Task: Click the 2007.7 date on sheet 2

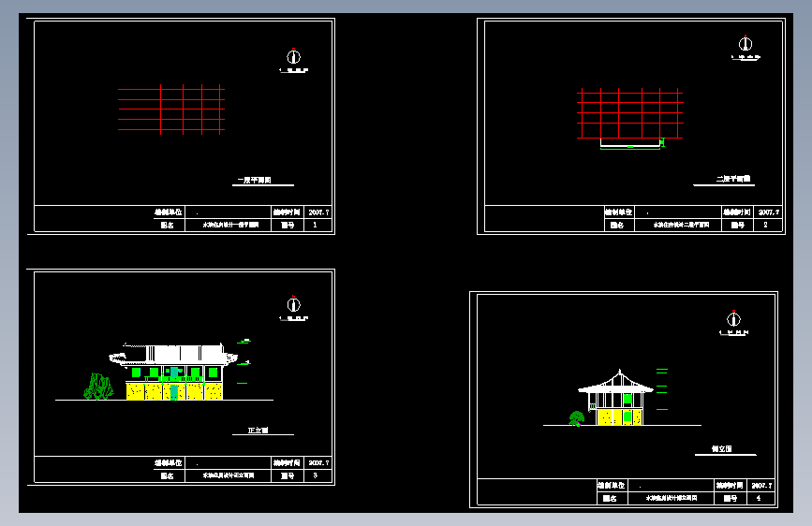Action: [769, 212]
